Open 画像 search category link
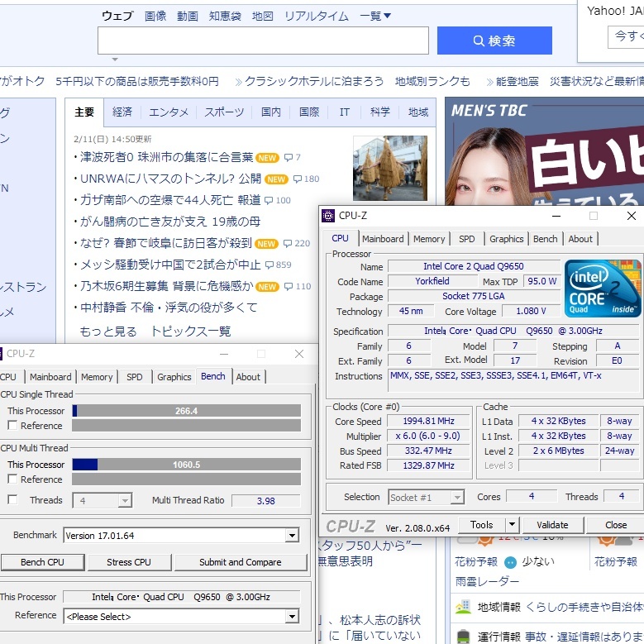The width and height of the screenshot is (644, 644). pos(155,16)
